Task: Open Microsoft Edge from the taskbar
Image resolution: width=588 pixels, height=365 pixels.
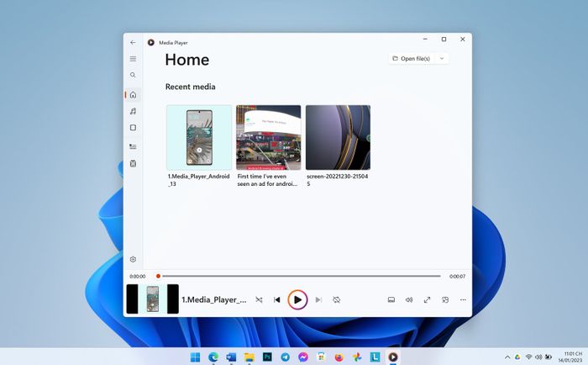Action: (x=213, y=357)
